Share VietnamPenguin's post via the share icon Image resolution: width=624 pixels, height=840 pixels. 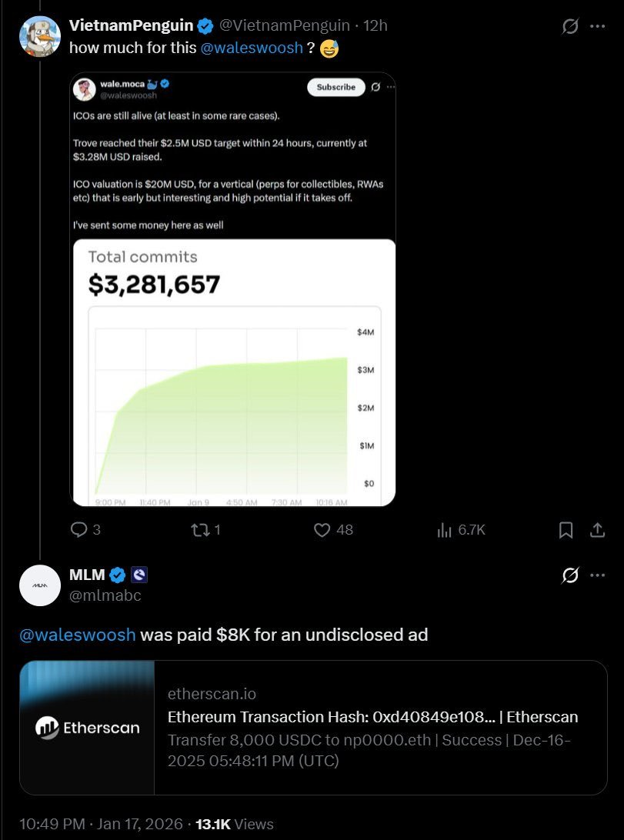(596, 530)
